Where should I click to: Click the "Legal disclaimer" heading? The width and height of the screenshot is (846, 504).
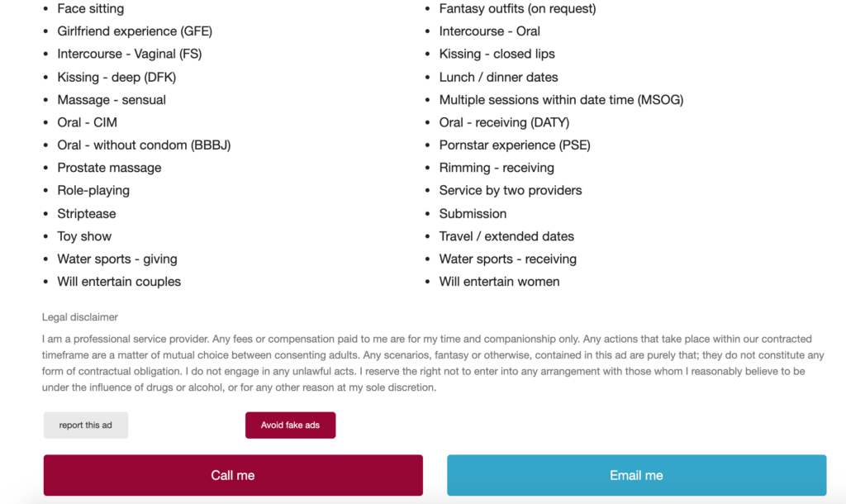(x=80, y=317)
